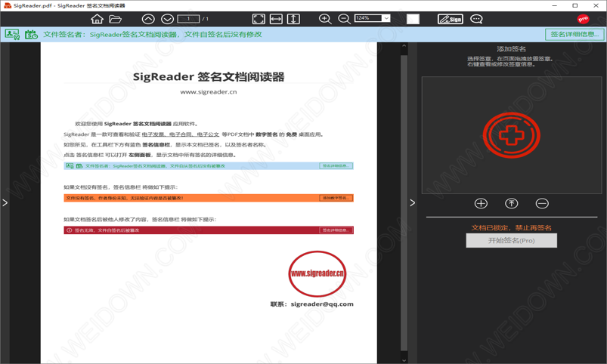
Task: Click the red stamp placeholder in signature box
Action: 512,135
